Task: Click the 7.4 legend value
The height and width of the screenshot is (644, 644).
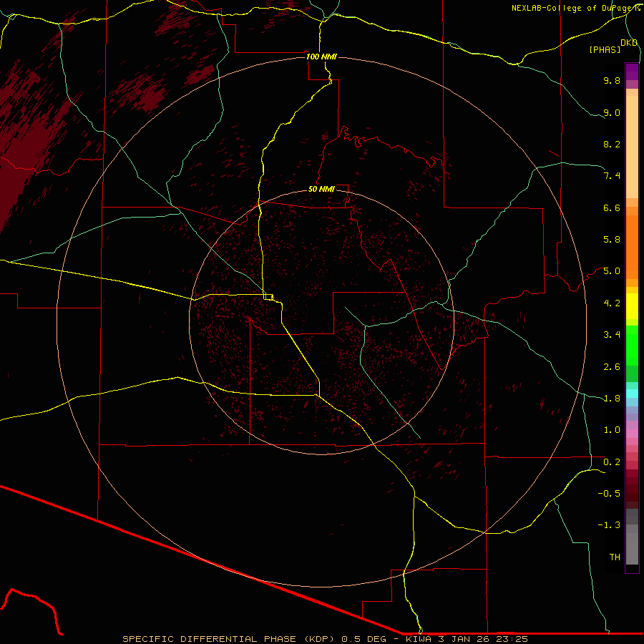Action: (612, 176)
